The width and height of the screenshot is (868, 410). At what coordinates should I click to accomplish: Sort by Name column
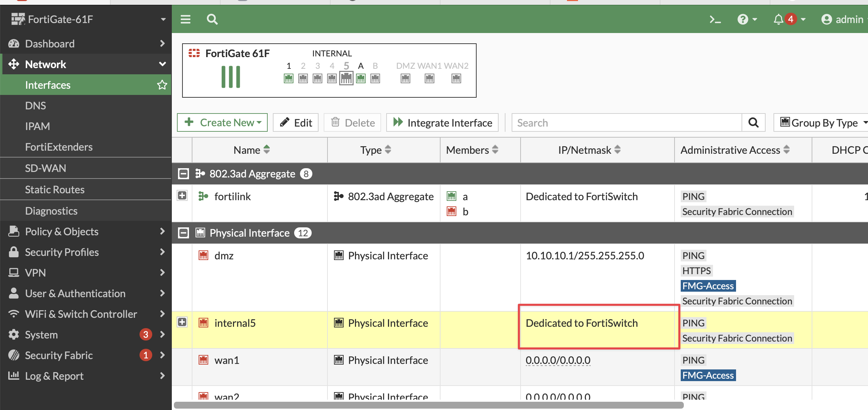coord(259,150)
